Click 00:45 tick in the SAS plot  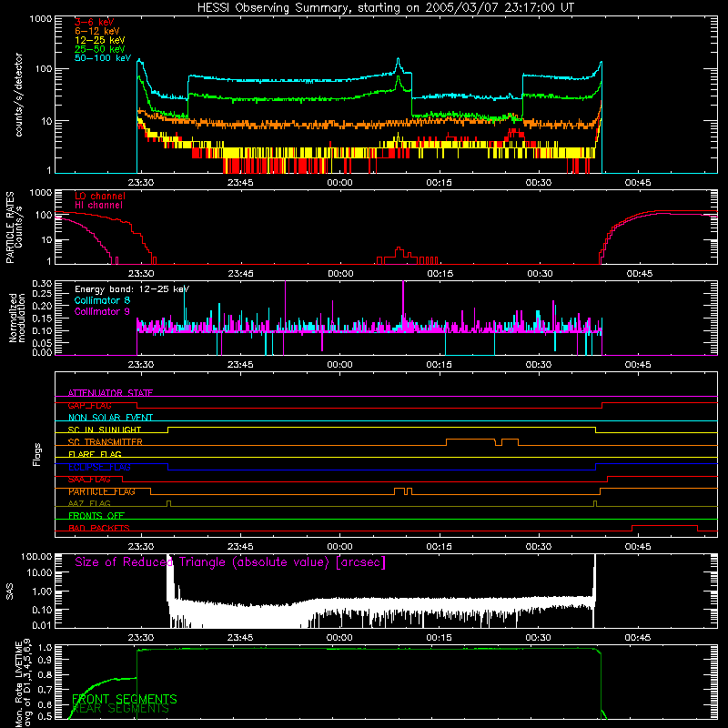click(x=638, y=638)
